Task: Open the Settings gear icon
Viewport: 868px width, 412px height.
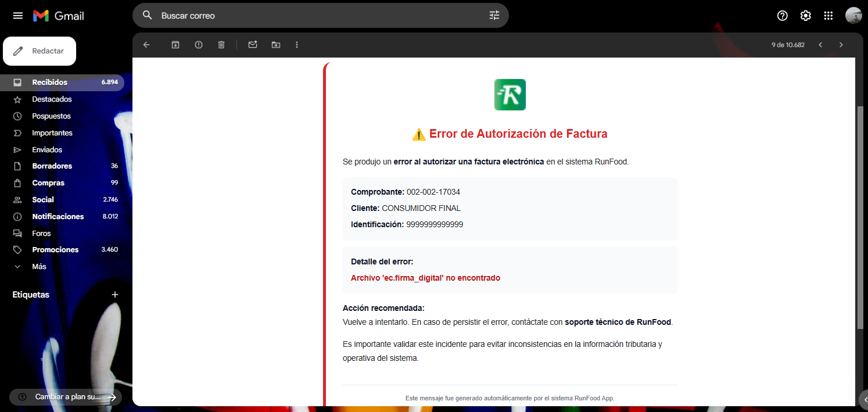Action: (x=806, y=16)
